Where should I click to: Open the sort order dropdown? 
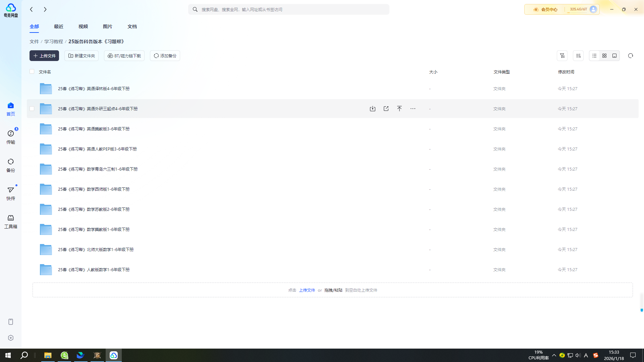[x=578, y=56]
